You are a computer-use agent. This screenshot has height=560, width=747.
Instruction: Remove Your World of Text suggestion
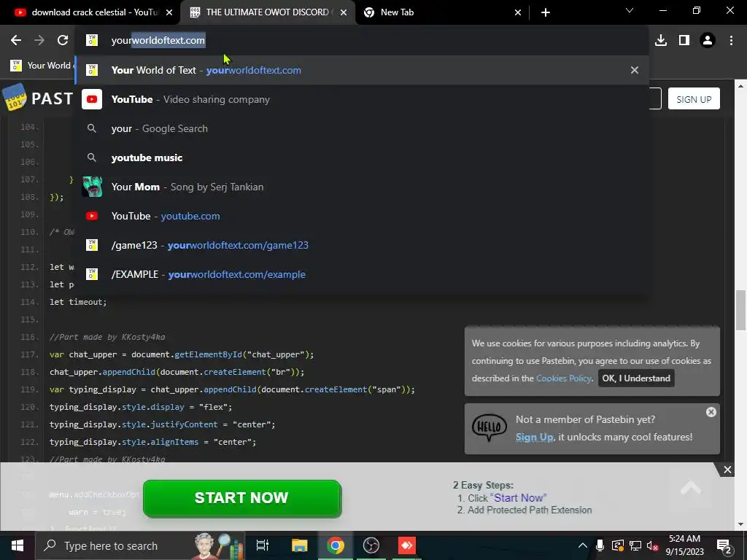[634, 70]
